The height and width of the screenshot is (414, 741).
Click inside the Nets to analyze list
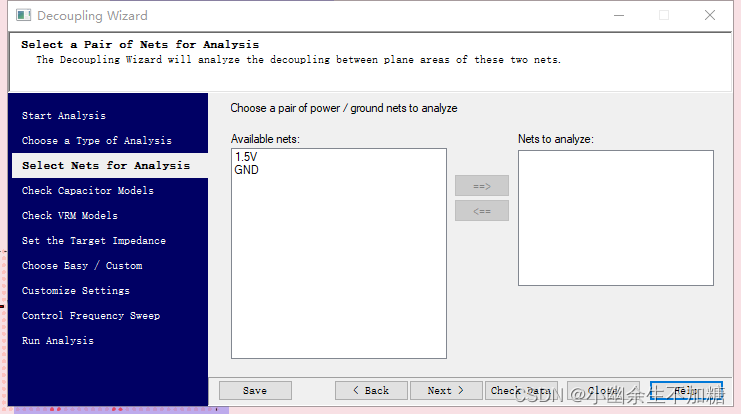[616, 218]
